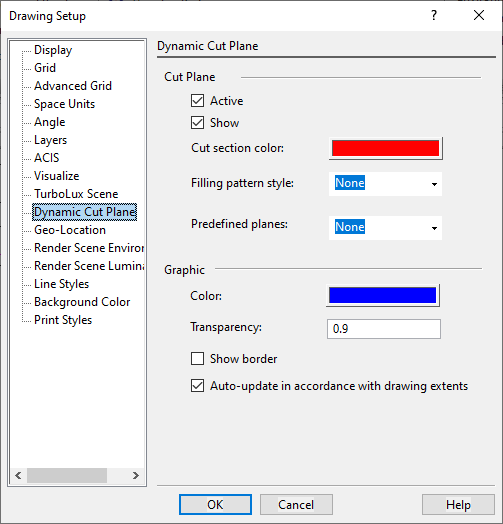Viewport: 503px width, 524px height.
Task: Select the Geo-Location tree item
Action: 70,230
